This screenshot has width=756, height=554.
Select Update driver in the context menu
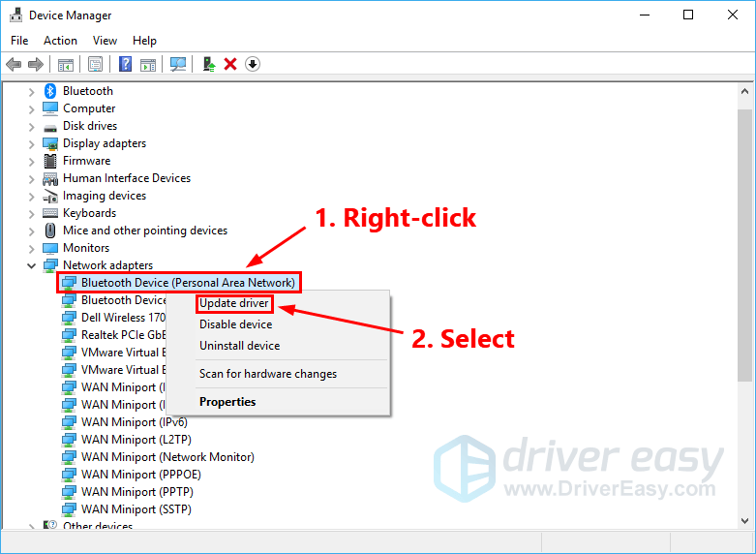233,303
